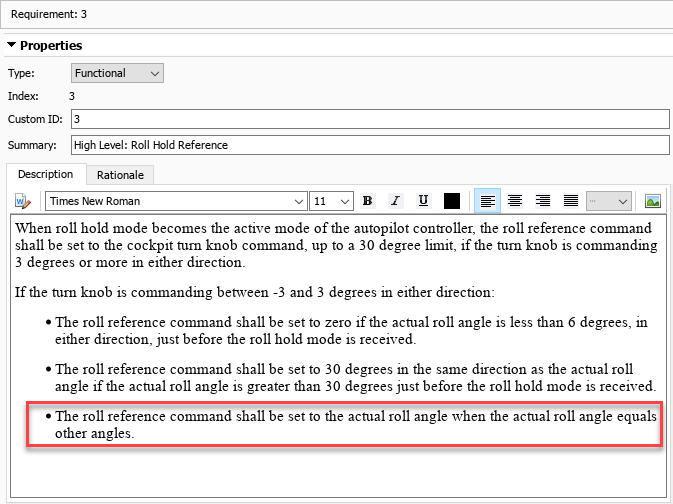Open the Type dropdown showing Functional
This screenshot has width=673, height=504.
pos(117,73)
